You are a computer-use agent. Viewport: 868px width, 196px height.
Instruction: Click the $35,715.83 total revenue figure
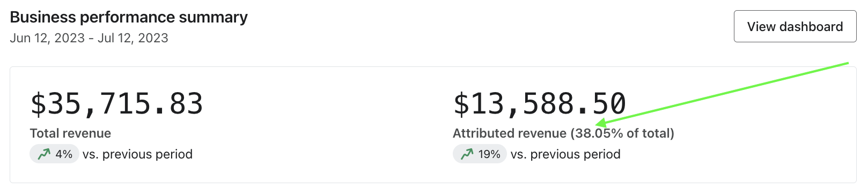click(x=116, y=103)
